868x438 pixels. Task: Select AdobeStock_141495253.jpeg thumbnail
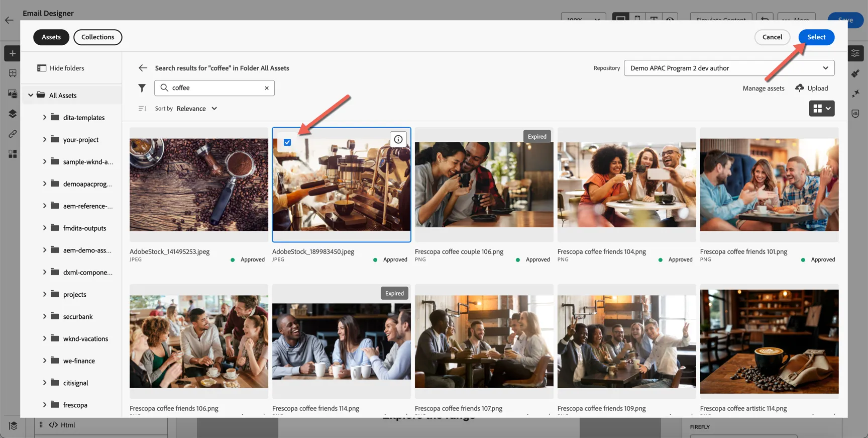(199, 185)
